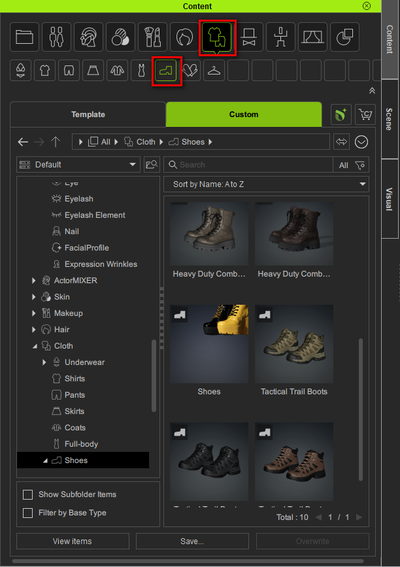Select the Hair category icon
Screen dimensions: 400x567
184,37
